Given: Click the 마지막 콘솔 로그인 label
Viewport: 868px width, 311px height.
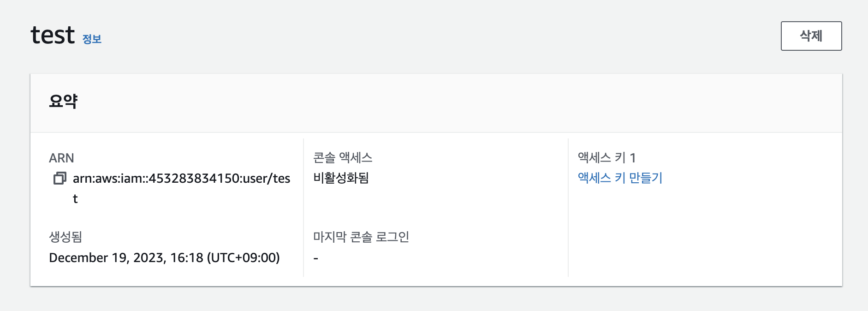Looking at the screenshot, I should click(361, 237).
